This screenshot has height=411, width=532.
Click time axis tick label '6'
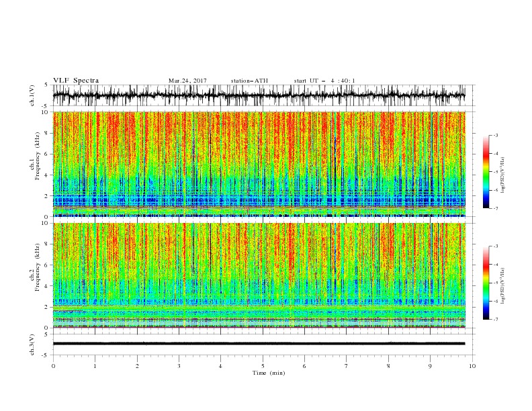click(x=304, y=366)
